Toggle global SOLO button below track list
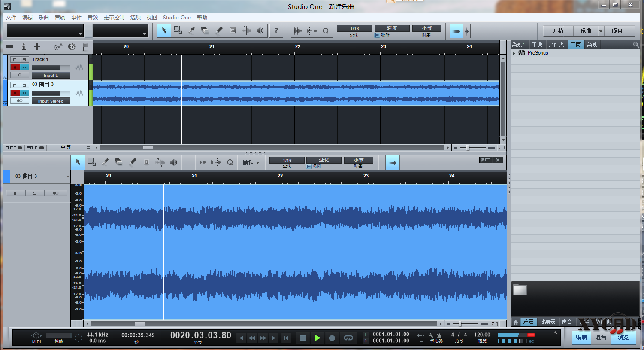 coord(35,148)
